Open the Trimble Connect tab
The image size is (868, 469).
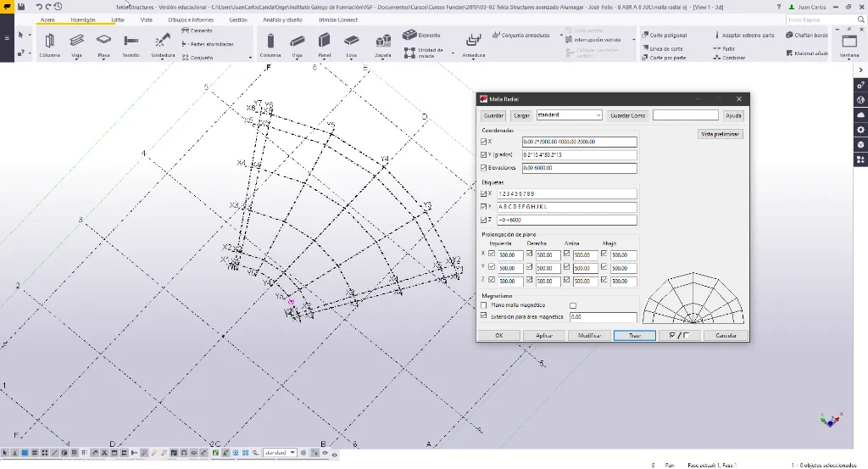338,20
